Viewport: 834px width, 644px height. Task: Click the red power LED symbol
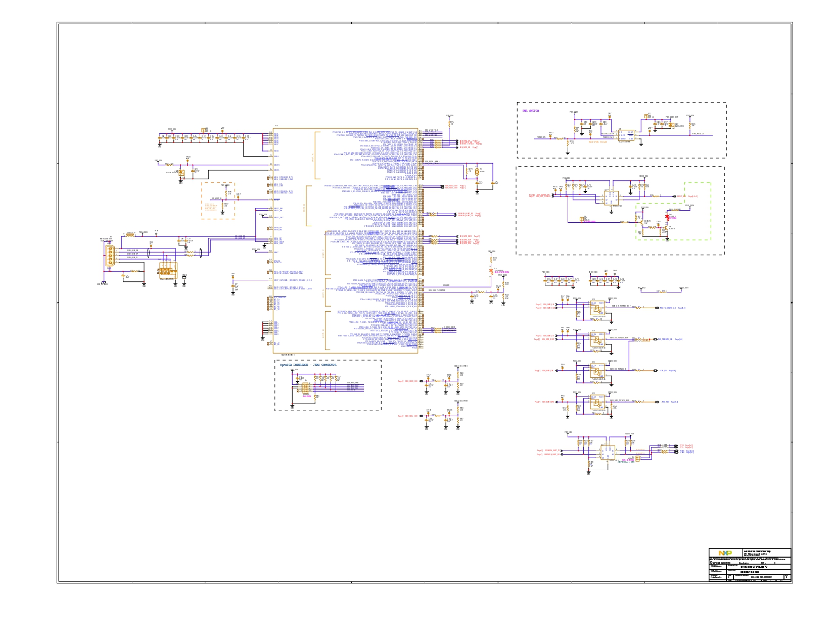click(667, 216)
